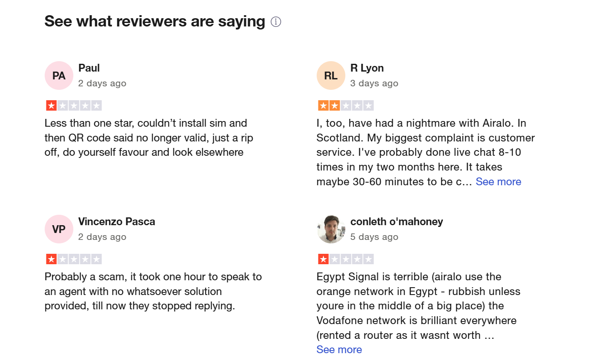Open Vincenzo Pasca's reviewer name link

pyautogui.click(x=117, y=222)
